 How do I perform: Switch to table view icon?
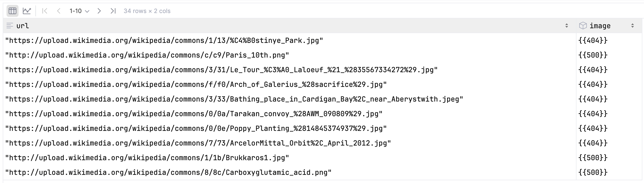tap(13, 11)
